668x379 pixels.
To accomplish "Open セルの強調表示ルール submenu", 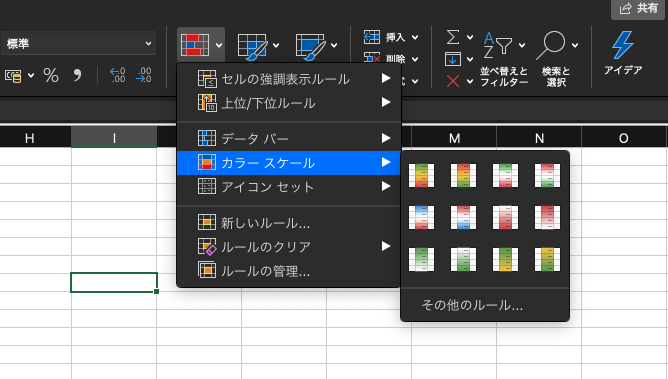I will (289, 79).
